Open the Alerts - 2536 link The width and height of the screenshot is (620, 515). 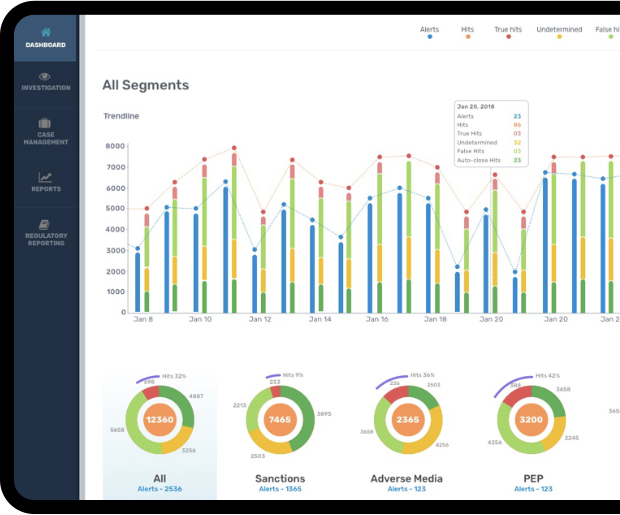[160, 489]
